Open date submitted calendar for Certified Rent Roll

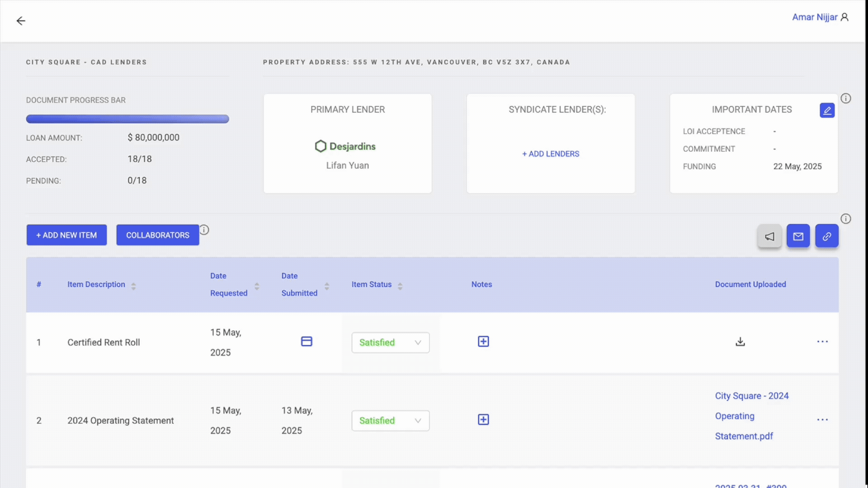click(307, 342)
